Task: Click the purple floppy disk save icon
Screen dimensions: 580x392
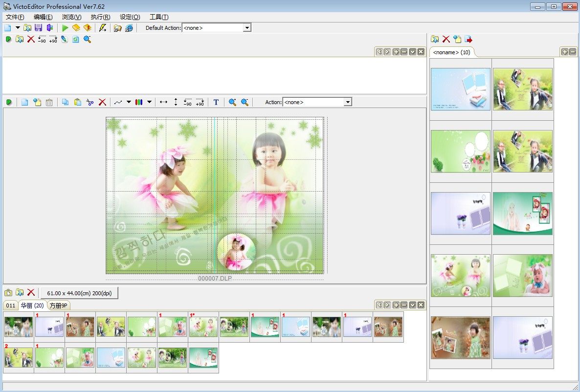Action: pos(39,28)
